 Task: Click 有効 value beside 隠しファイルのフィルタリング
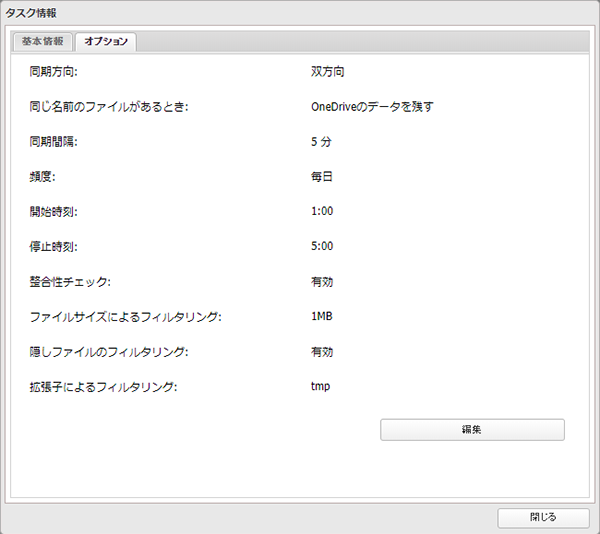[x=322, y=352]
